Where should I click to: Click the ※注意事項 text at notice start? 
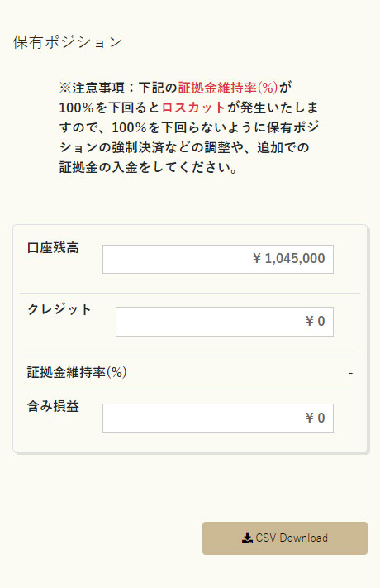click(92, 88)
